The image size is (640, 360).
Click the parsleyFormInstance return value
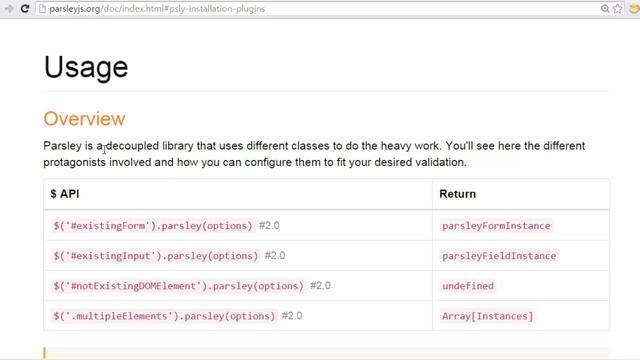(496, 226)
